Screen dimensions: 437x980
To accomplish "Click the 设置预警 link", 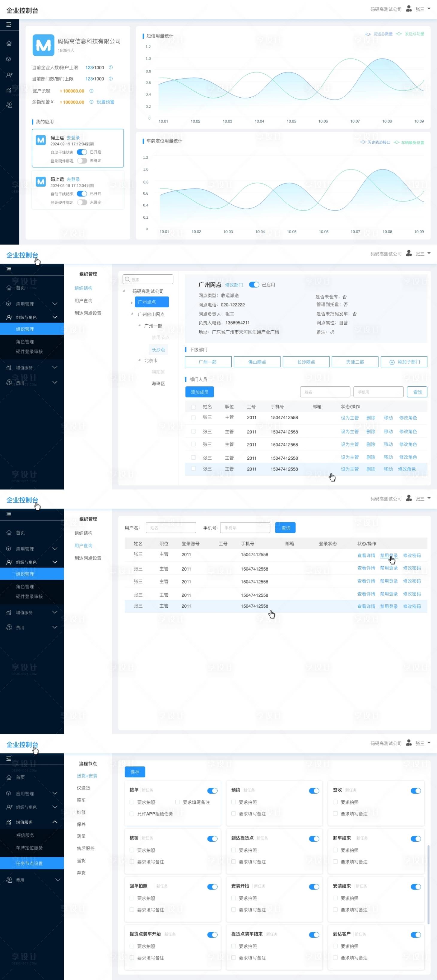I will (x=105, y=102).
